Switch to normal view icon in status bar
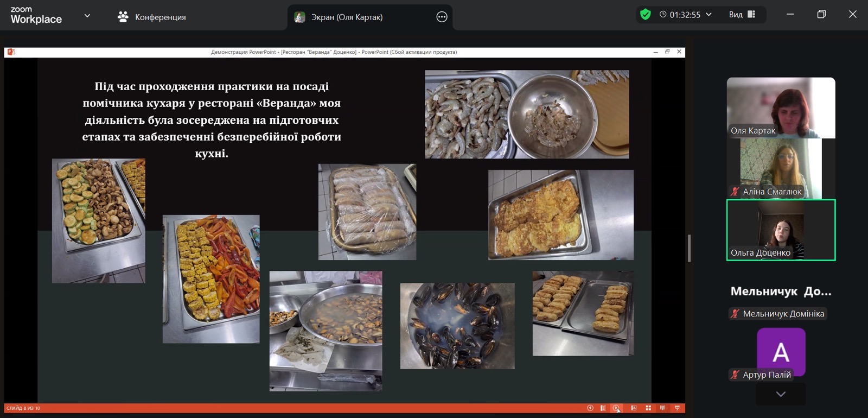 634,408
